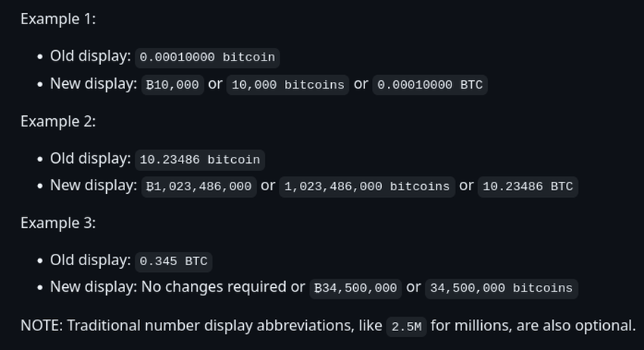Select the '1,023,486,000 bitcoins' code text
The height and width of the screenshot is (350, 644).
click(x=367, y=186)
